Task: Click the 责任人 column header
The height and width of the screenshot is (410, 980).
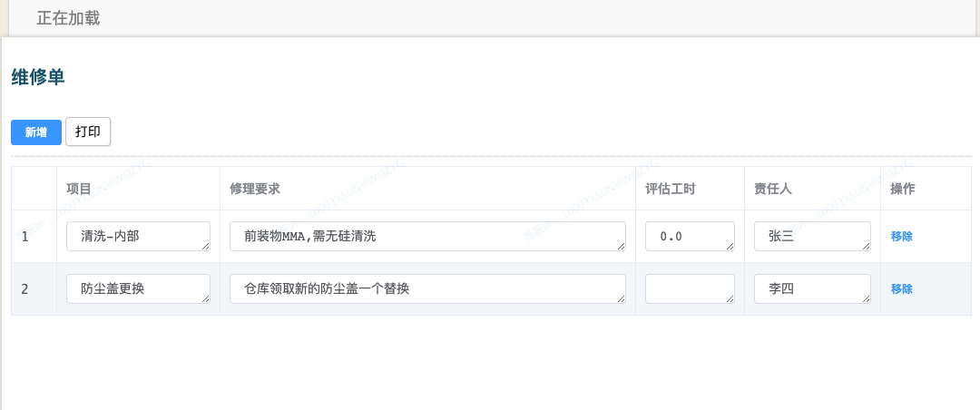Action: point(773,189)
